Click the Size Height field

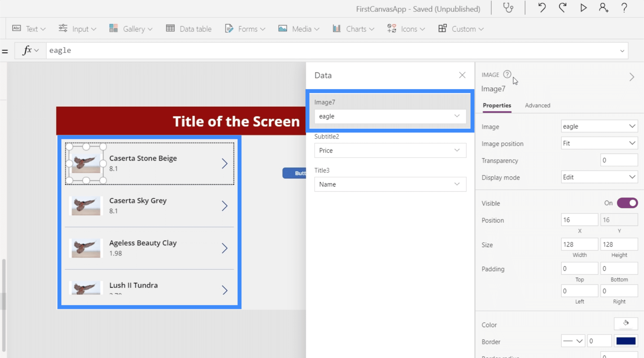pyautogui.click(x=619, y=244)
